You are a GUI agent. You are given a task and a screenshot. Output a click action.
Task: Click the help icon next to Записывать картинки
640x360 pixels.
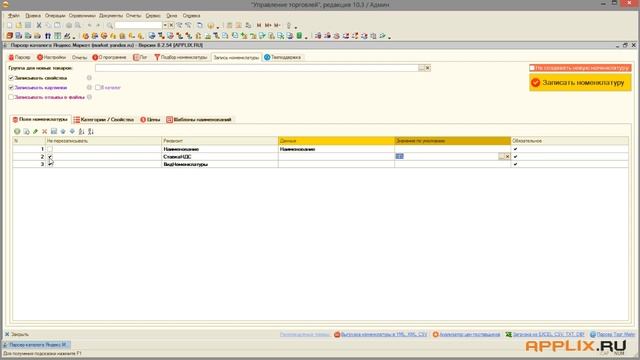point(89,88)
